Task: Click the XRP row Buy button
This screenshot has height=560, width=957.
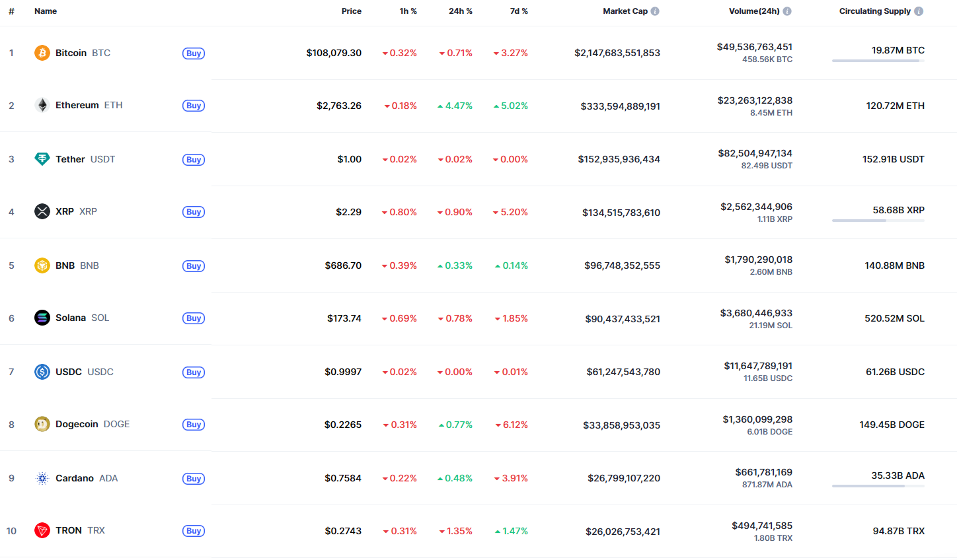Action: coord(194,212)
